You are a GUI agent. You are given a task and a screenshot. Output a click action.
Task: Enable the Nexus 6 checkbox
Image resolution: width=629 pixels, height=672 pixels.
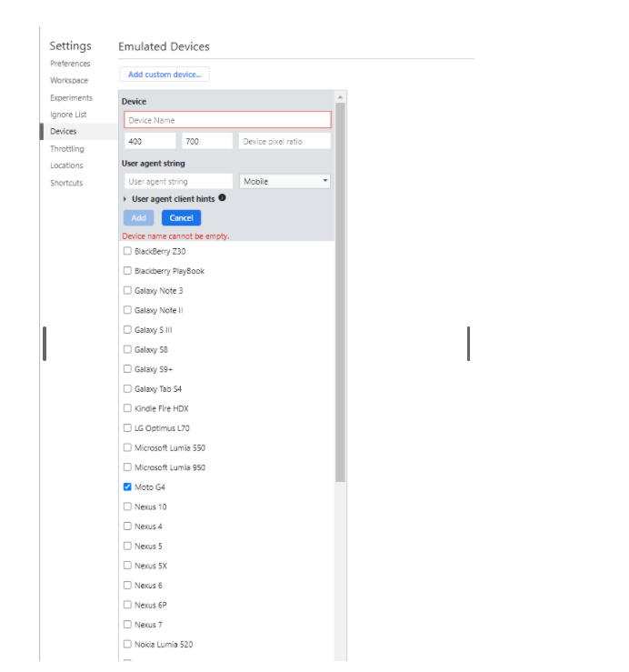coord(127,585)
